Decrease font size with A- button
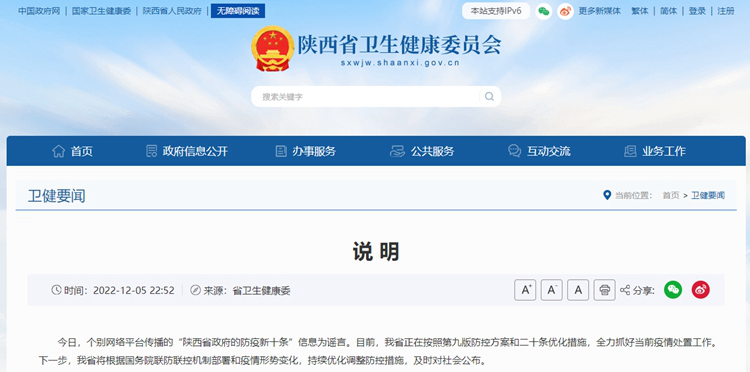Viewport: 750px width, 372px height. coord(551,290)
